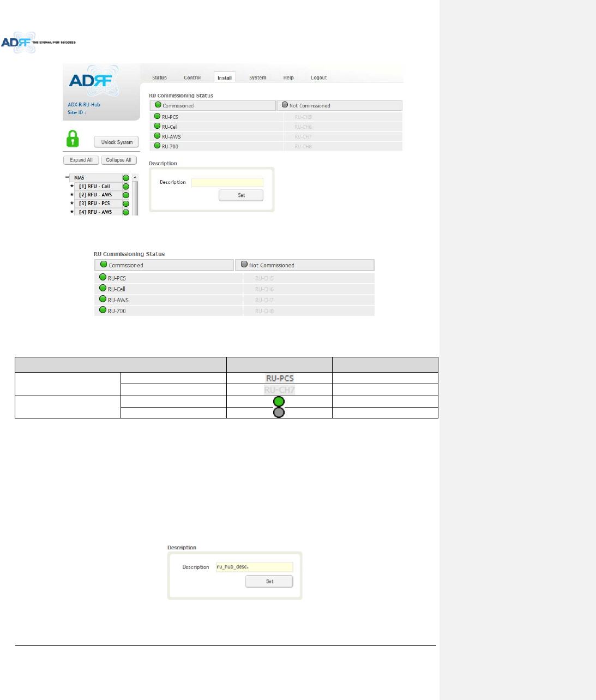Screen dimensions: 596x700
Task: Click the star marker beside [3] RFU - PCS
Action: 71,204
